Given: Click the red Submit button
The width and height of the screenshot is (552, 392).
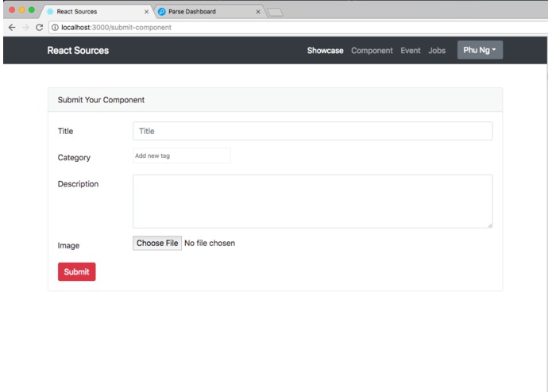Looking at the screenshot, I should [77, 271].
